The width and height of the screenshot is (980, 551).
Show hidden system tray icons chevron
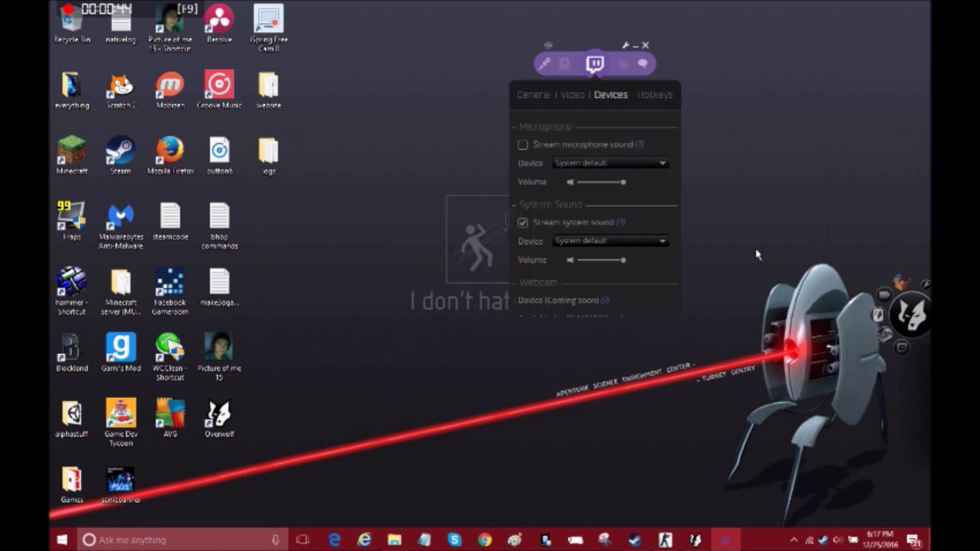pos(793,540)
